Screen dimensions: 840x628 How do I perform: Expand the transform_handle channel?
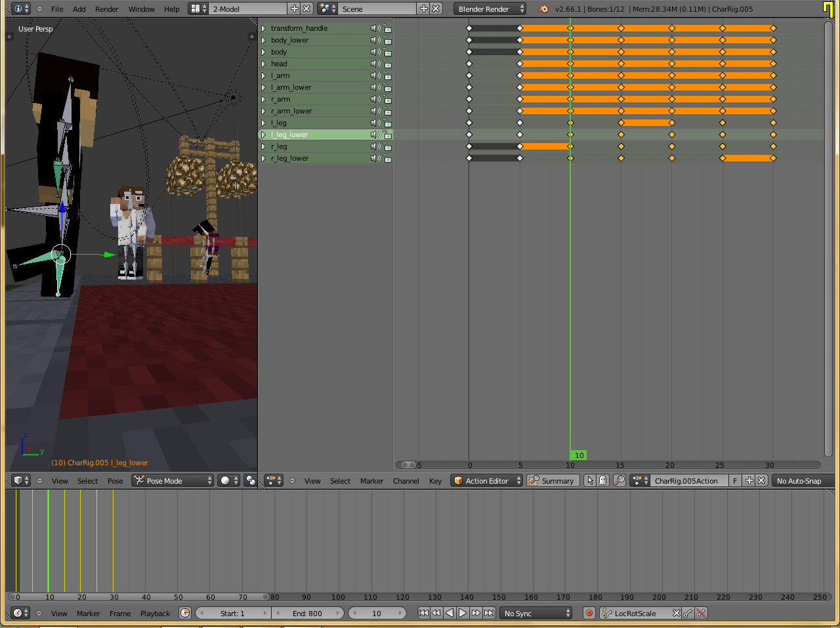point(264,28)
